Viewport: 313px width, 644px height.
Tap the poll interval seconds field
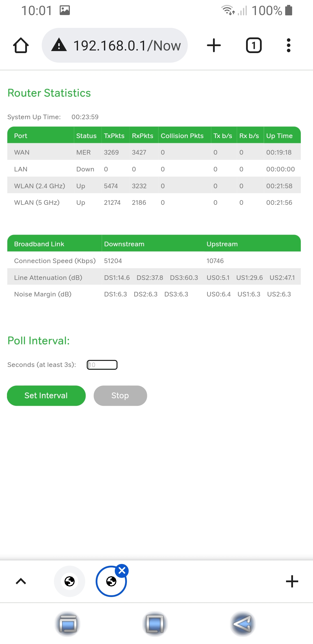(102, 365)
